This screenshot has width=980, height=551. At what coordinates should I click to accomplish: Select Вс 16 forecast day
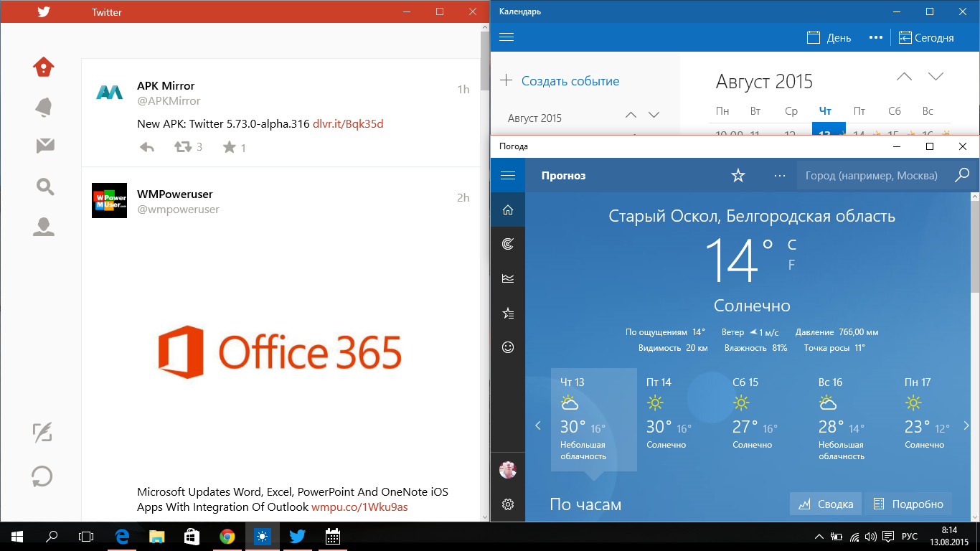(852, 420)
